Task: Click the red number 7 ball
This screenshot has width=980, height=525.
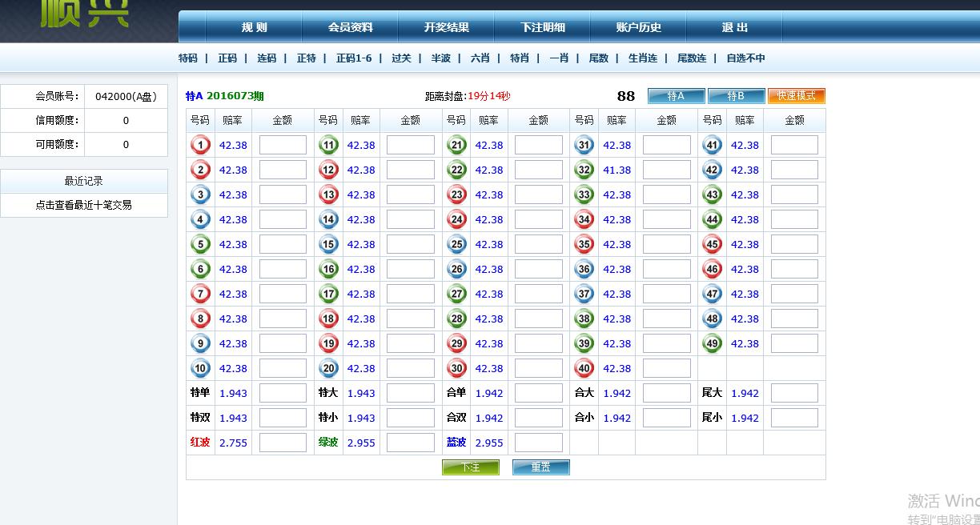Action: (200, 295)
